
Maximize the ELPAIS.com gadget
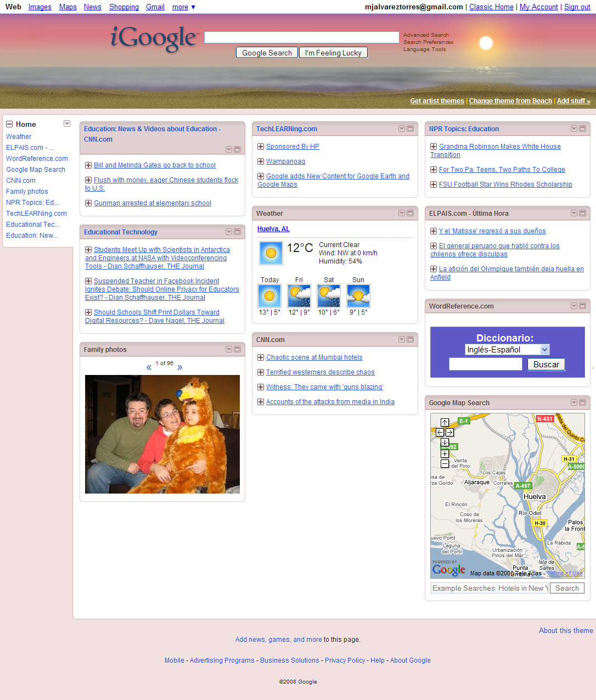[x=582, y=213]
